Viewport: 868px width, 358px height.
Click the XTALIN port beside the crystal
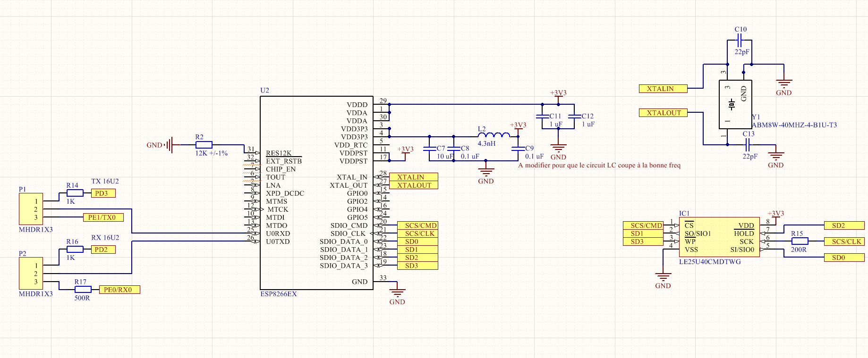tap(663, 89)
